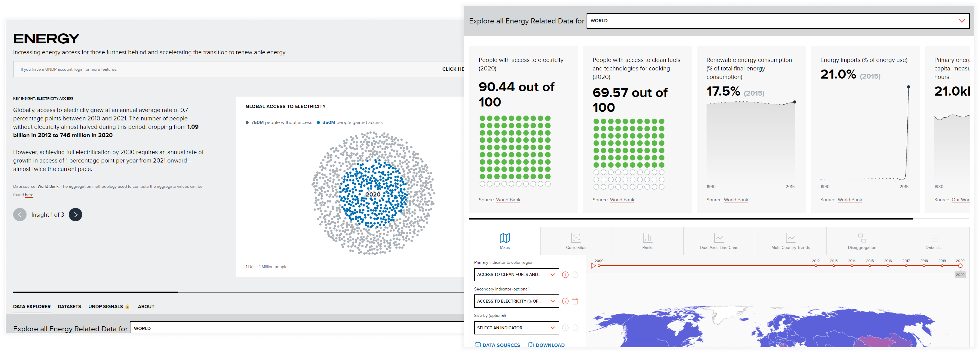Image resolution: width=980 pixels, height=353 pixels.
Task: Open the WORLD country selector in right window
Action: tap(778, 21)
